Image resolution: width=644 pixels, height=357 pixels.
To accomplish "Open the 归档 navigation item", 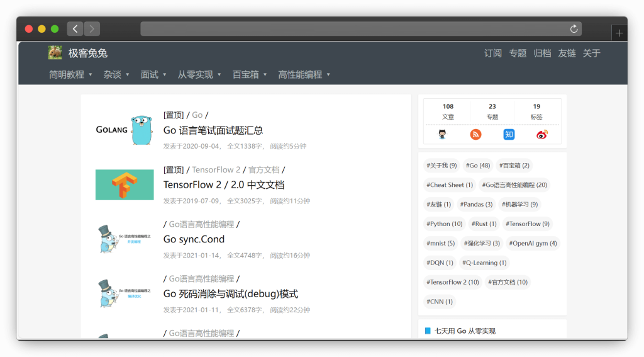I will (542, 53).
